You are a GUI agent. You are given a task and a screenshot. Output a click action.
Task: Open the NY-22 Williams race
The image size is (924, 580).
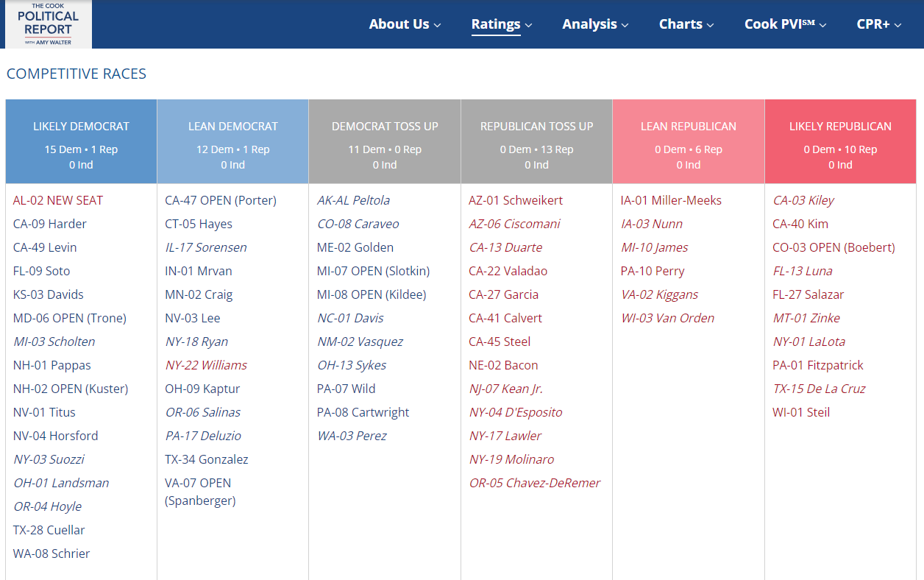point(206,365)
